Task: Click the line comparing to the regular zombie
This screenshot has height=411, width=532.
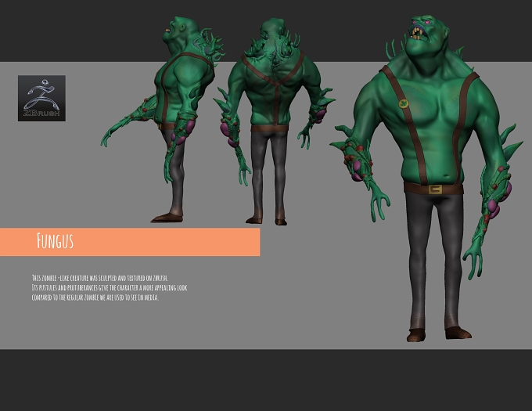Action: point(95,297)
